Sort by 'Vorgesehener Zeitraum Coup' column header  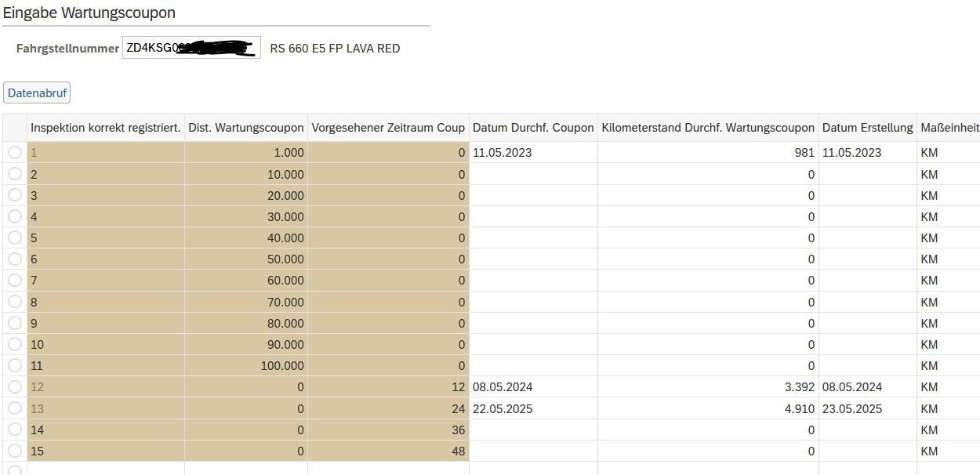388,128
